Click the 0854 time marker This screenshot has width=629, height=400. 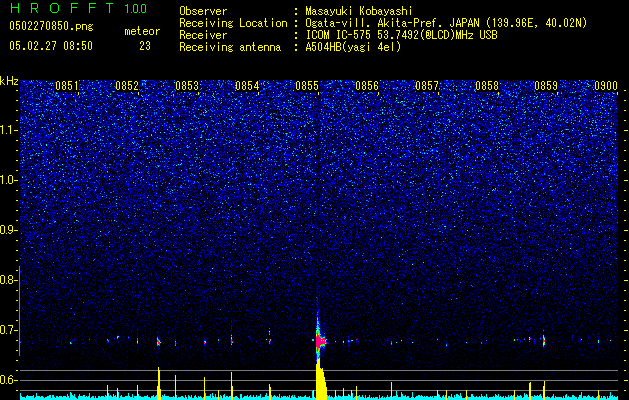[x=247, y=86]
